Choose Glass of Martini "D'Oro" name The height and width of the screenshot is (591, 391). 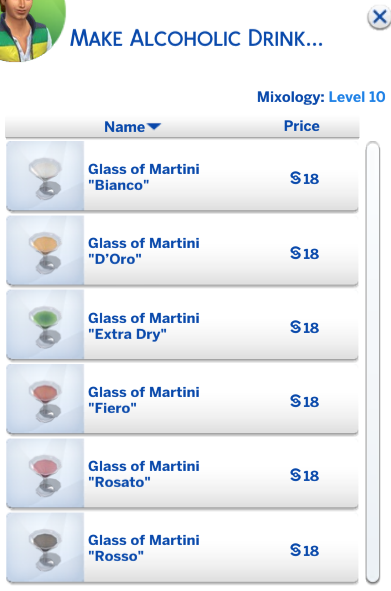pyautogui.click(x=144, y=251)
